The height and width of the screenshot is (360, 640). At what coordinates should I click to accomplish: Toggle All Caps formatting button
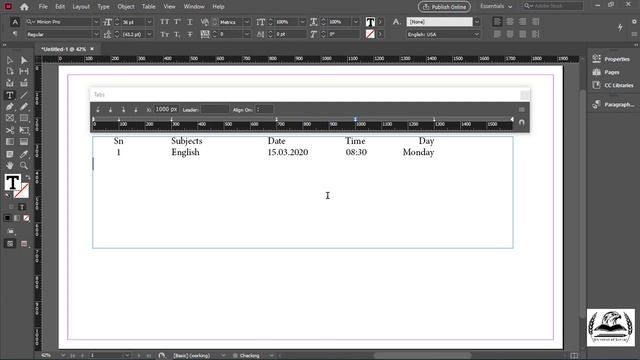tap(164, 22)
